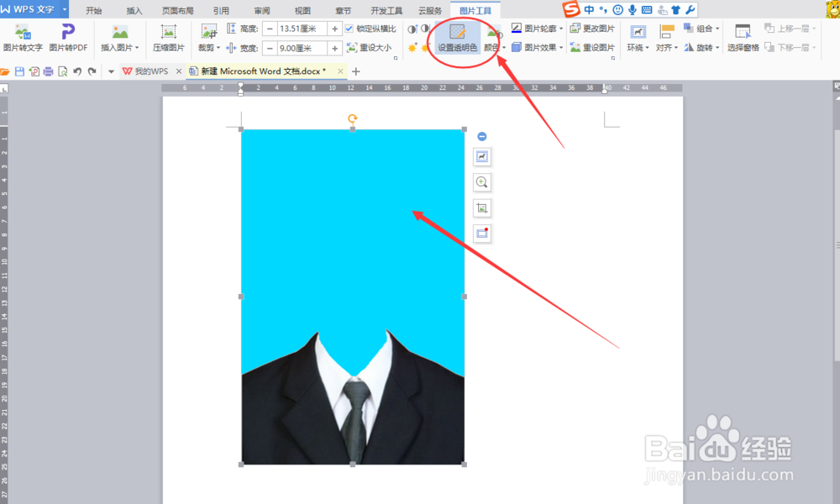Click the open folder icon in quick toolbar
This screenshot has width=840, height=504.
tap(5, 71)
